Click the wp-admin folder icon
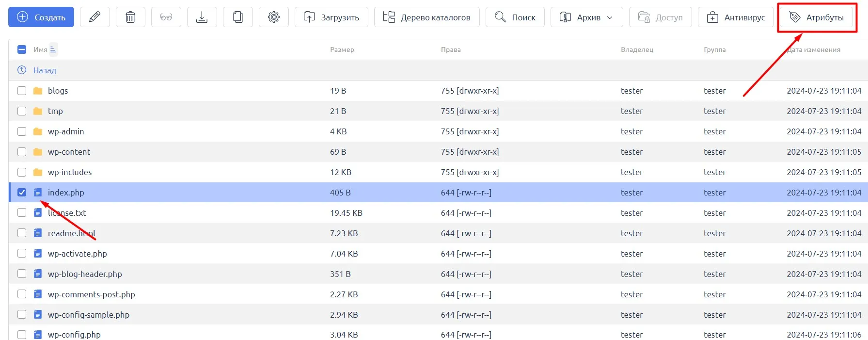Viewport: 868px width, 340px height. click(x=38, y=131)
